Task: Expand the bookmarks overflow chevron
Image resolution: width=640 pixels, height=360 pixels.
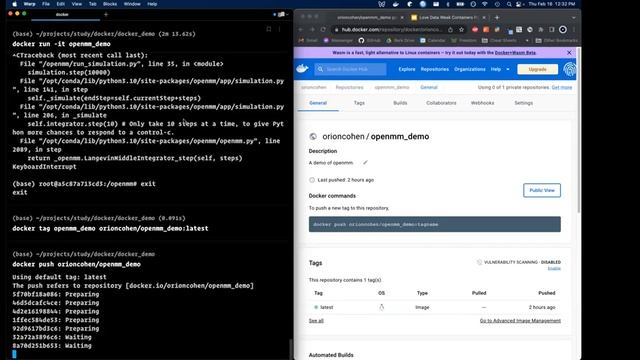Action: pyautogui.click(x=527, y=40)
